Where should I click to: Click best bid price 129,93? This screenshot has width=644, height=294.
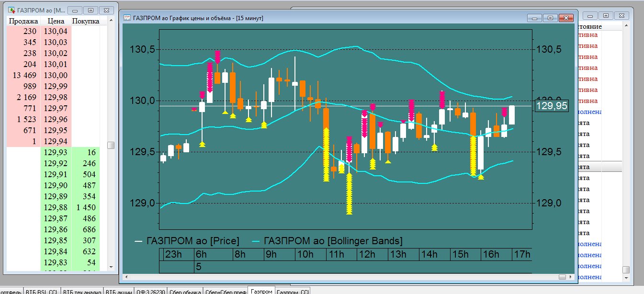click(56, 152)
